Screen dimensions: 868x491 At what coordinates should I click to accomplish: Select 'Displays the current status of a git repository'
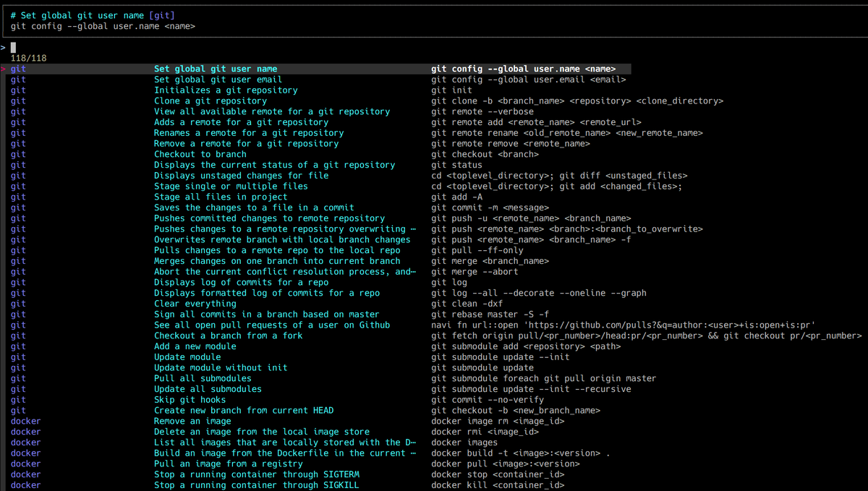274,165
